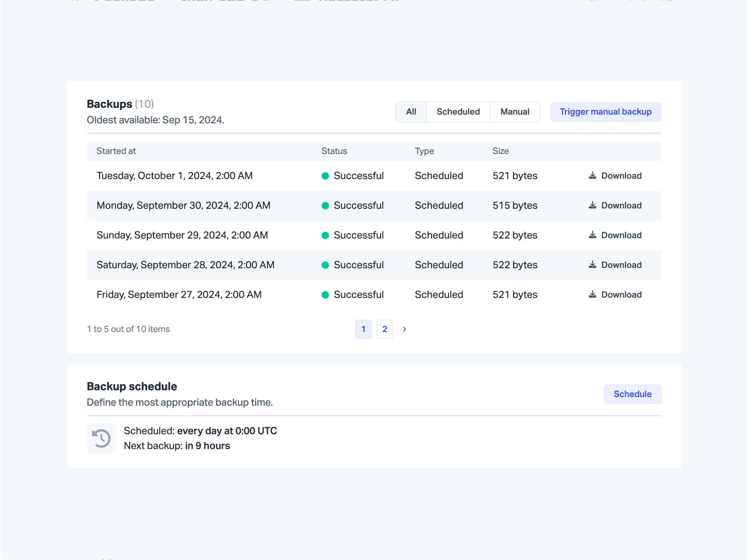Screen dimensions: 747x560
Task: Go to page 2 of backups
Action: point(385,329)
